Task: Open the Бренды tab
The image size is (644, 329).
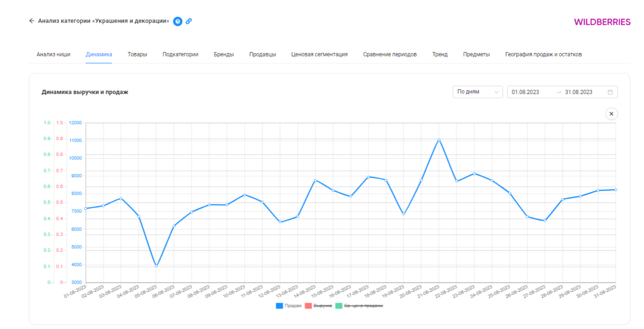Action: click(x=223, y=54)
